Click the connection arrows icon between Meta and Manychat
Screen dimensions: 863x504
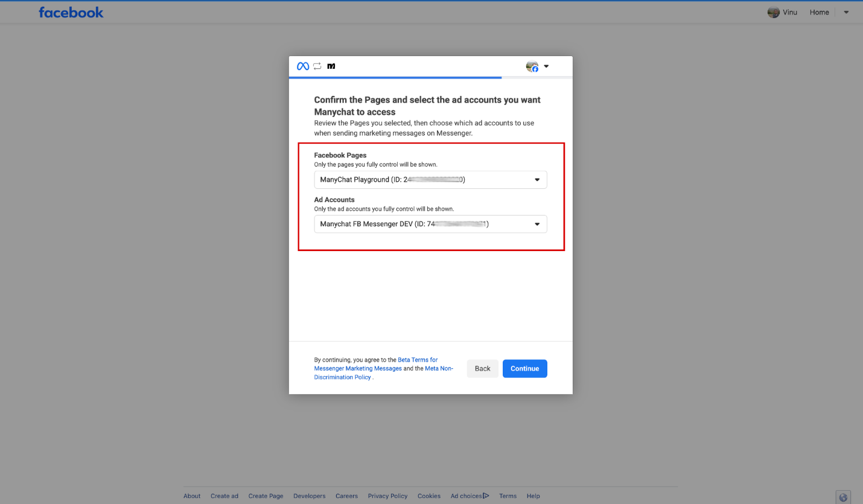point(316,66)
